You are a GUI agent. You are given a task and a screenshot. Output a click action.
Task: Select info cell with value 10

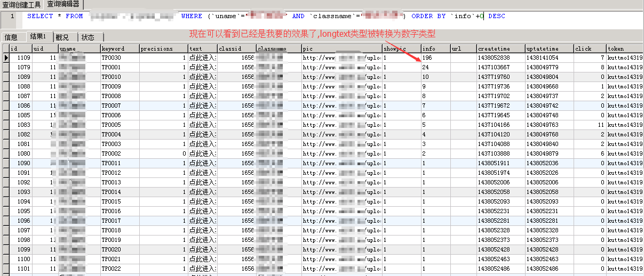click(435, 77)
